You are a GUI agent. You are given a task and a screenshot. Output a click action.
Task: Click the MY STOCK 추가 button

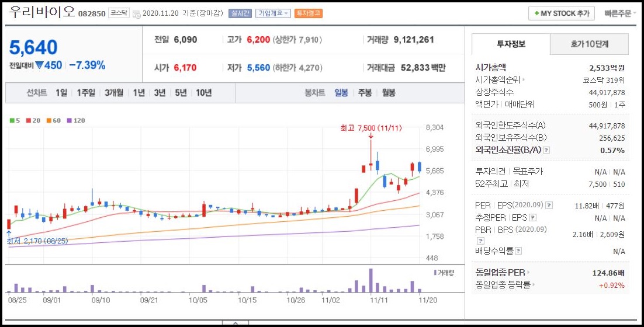[562, 13]
